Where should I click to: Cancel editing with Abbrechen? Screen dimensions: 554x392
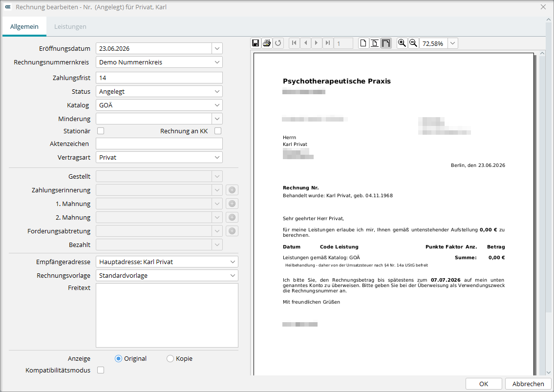coord(528,384)
